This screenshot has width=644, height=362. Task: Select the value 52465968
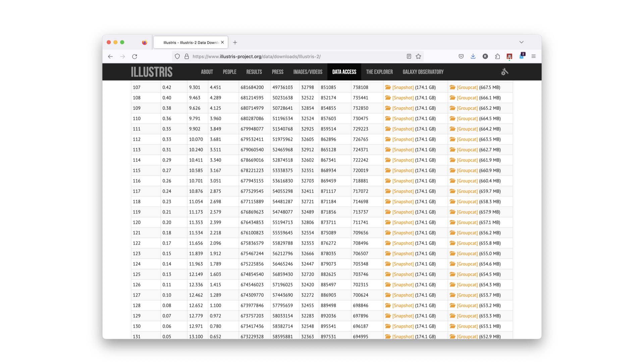[282, 150]
